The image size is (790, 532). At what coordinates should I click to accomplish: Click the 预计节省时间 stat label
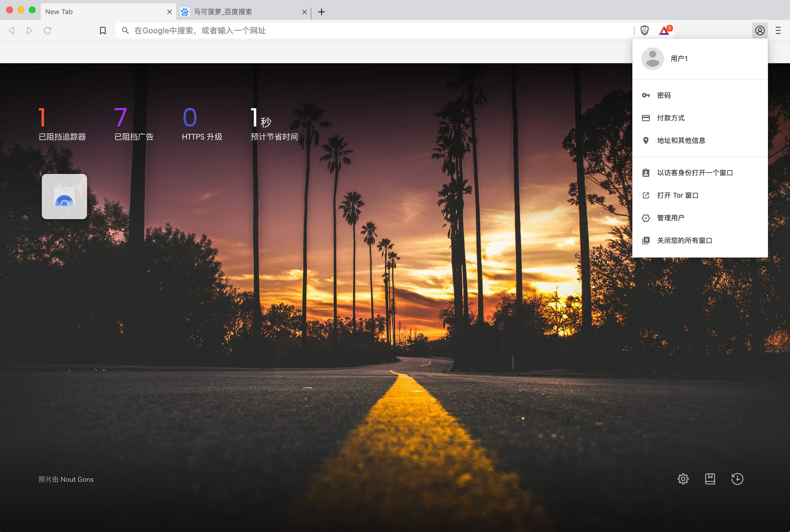coord(274,137)
